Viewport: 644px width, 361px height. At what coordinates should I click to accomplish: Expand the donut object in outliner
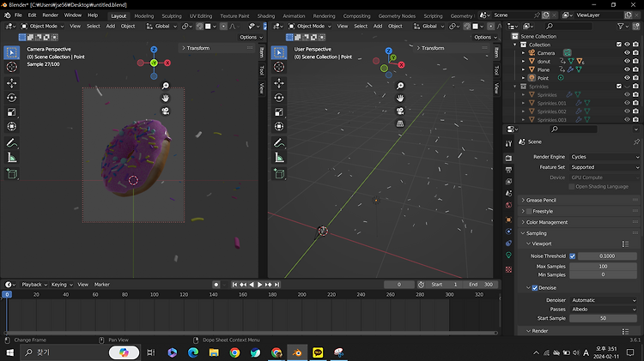click(x=523, y=61)
